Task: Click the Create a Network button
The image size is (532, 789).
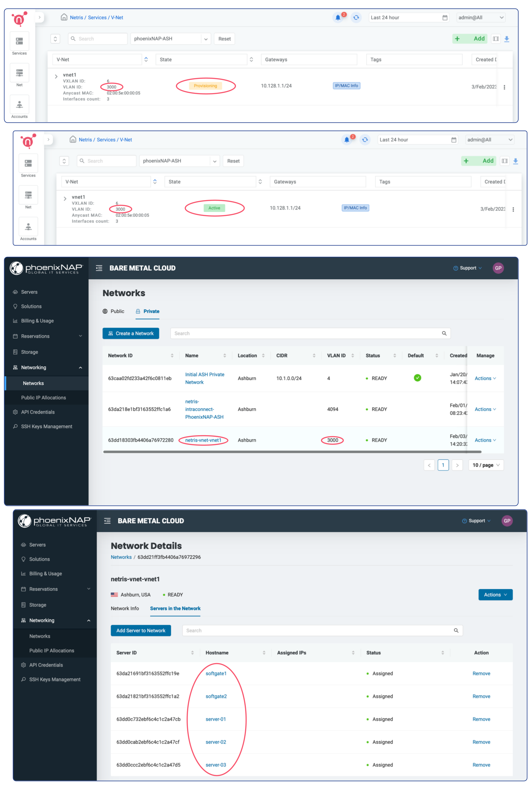Action: click(x=131, y=333)
